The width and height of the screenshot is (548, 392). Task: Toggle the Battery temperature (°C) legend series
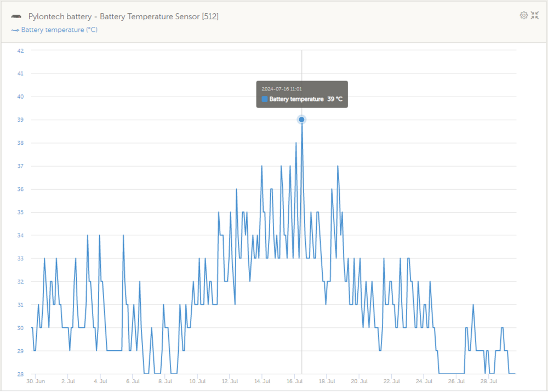pos(59,30)
